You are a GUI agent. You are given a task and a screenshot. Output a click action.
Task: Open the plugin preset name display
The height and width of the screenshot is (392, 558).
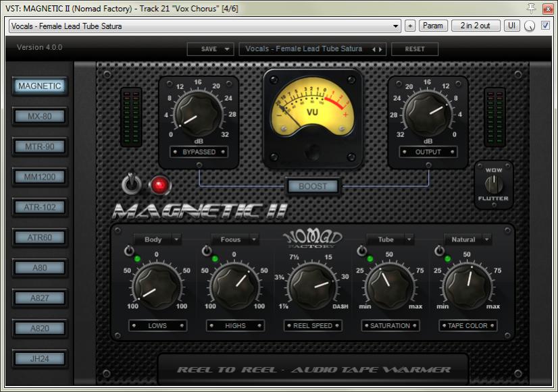coord(303,49)
